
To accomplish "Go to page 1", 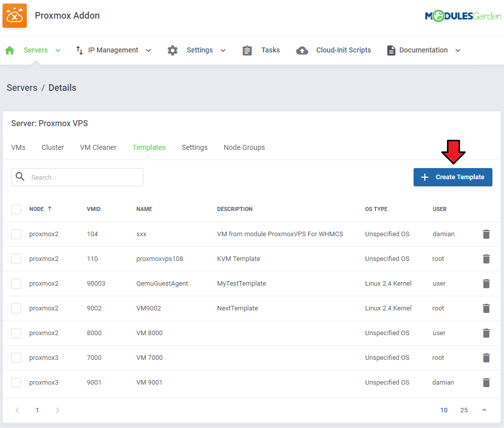I will (37, 410).
